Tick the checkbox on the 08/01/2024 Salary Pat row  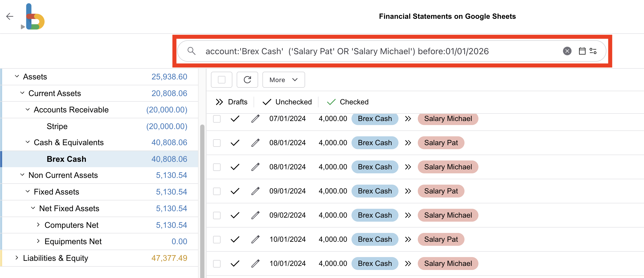[x=217, y=142]
